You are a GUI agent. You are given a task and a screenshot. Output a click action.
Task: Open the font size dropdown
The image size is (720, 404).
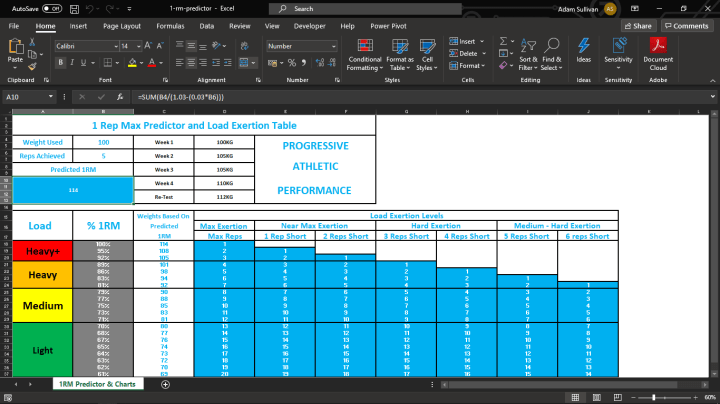[138, 46]
